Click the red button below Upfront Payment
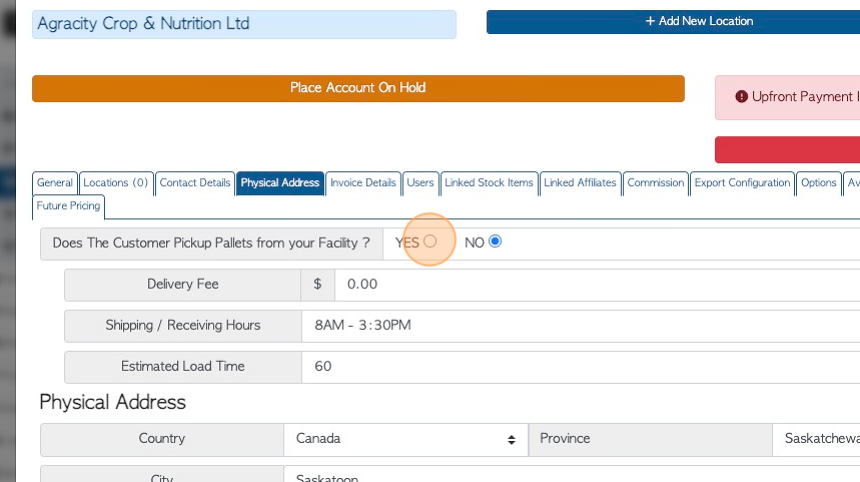The height and width of the screenshot is (482, 860). point(787,150)
